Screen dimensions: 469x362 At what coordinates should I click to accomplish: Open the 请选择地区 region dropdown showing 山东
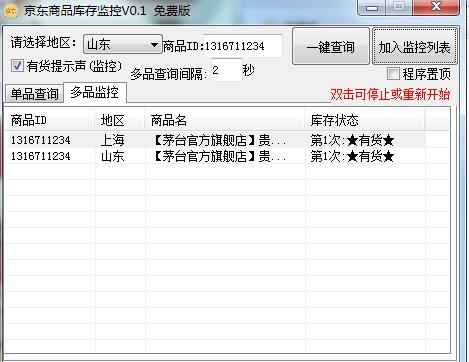(123, 44)
